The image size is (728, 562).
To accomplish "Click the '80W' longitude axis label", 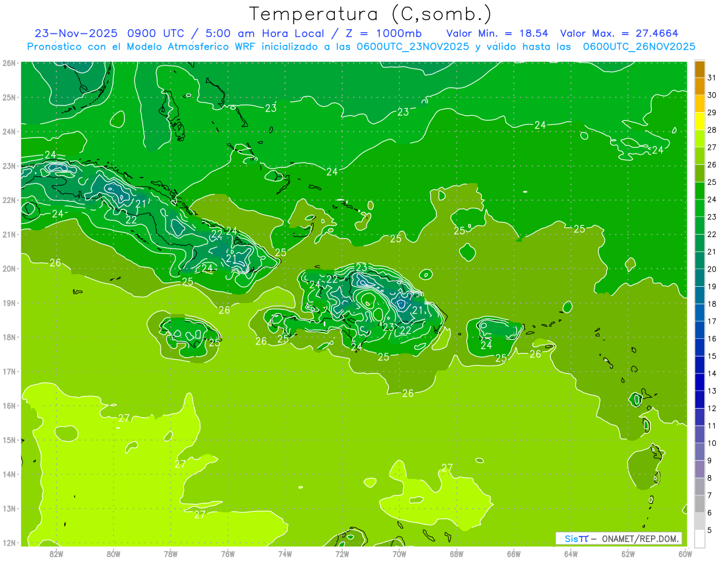I will pos(113,554).
